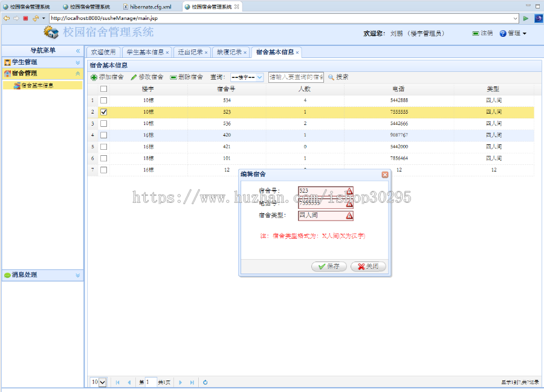Check the row for dormitory 421
Viewport: 544px width, 392px height.
[x=103, y=147]
